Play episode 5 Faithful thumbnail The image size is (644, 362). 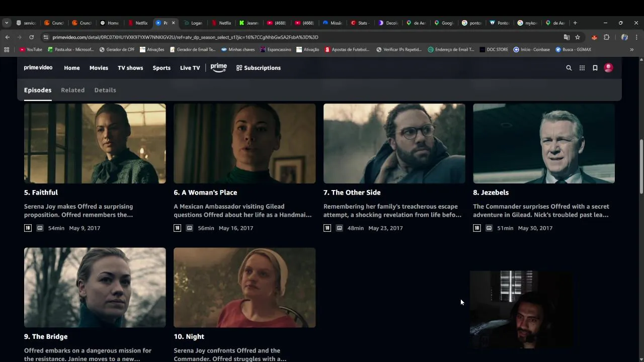[95, 143]
